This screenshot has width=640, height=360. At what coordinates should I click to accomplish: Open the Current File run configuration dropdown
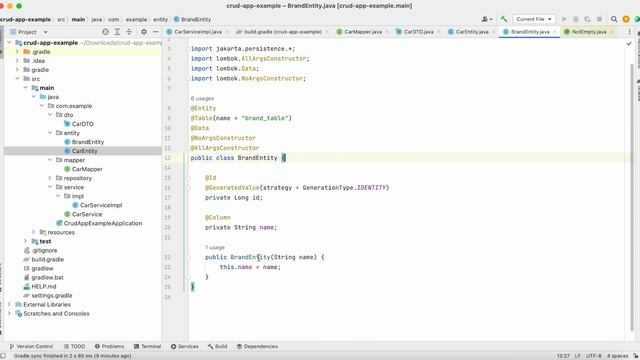533,19
